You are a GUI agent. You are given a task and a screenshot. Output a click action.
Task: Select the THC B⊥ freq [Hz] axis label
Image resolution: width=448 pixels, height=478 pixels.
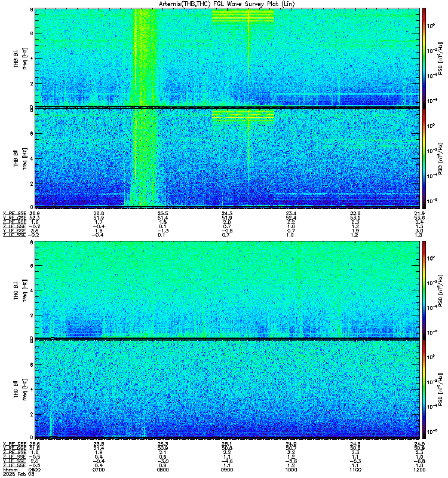(20, 290)
